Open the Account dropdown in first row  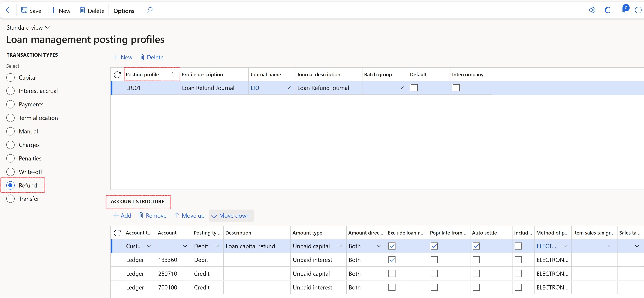tap(185, 246)
